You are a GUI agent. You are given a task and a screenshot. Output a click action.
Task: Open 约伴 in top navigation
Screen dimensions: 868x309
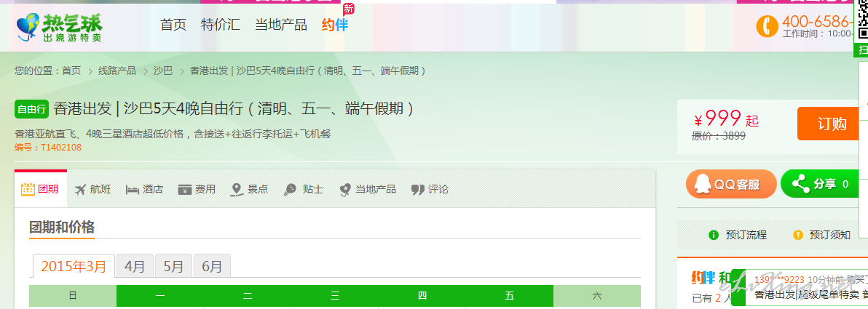pos(335,24)
